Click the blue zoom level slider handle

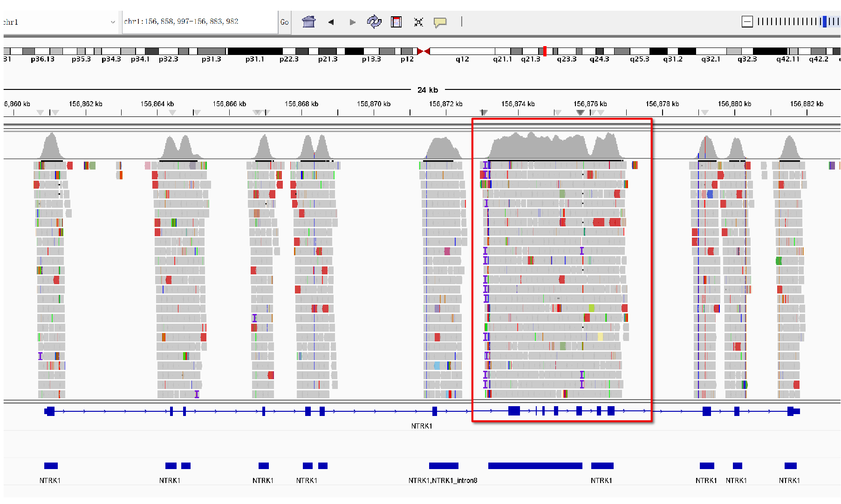(x=824, y=21)
